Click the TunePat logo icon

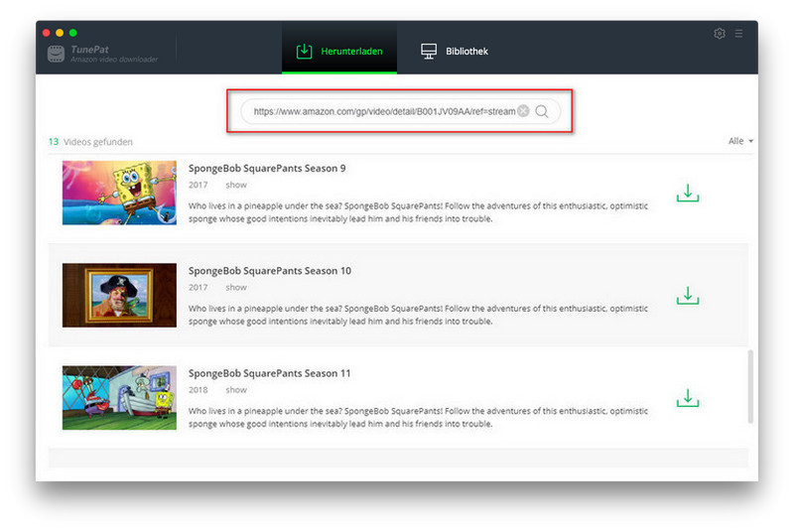(x=56, y=54)
